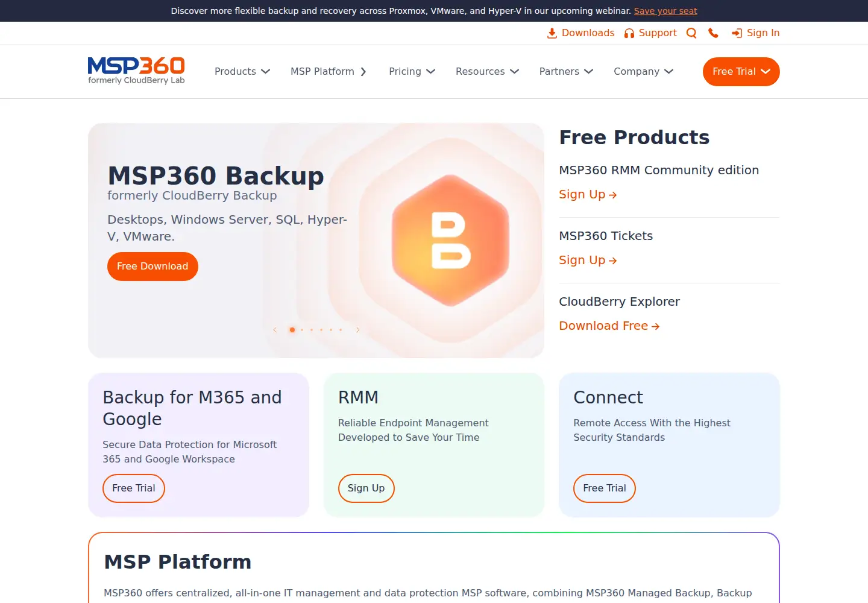Screen dimensions: 868x603
Task: Click the Free Download button
Action: pyautogui.click(x=153, y=267)
